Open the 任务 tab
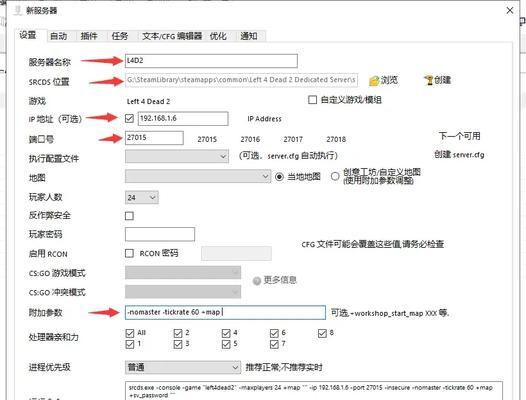 pyautogui.click(x=120, y=36)
